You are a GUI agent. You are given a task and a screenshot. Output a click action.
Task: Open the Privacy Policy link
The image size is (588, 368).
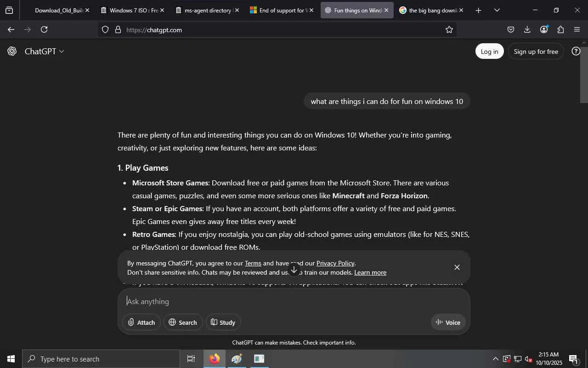[x=335, y=263]
